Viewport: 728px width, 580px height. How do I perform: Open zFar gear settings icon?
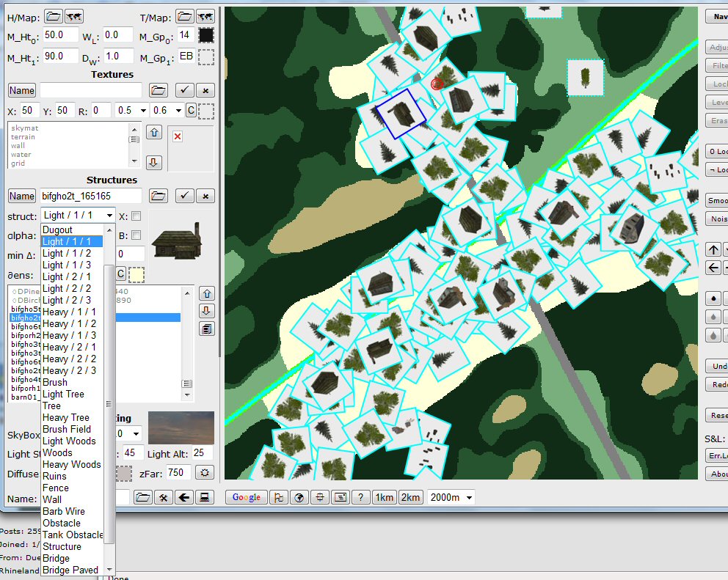point(205,473)
